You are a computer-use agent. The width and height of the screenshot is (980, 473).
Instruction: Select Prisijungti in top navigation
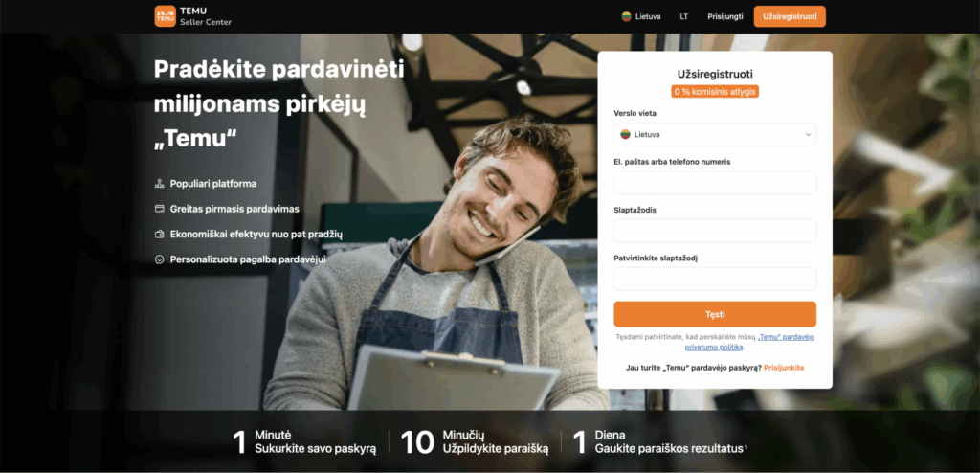pyautogui.click(x=725, y=17)
